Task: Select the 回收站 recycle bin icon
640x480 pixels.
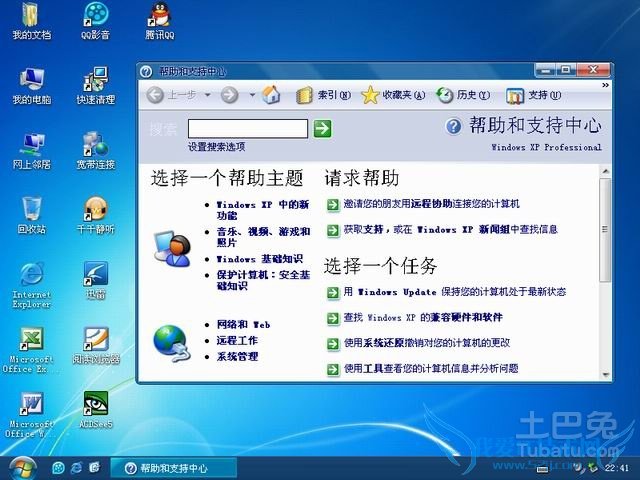Action: (31, 216)
